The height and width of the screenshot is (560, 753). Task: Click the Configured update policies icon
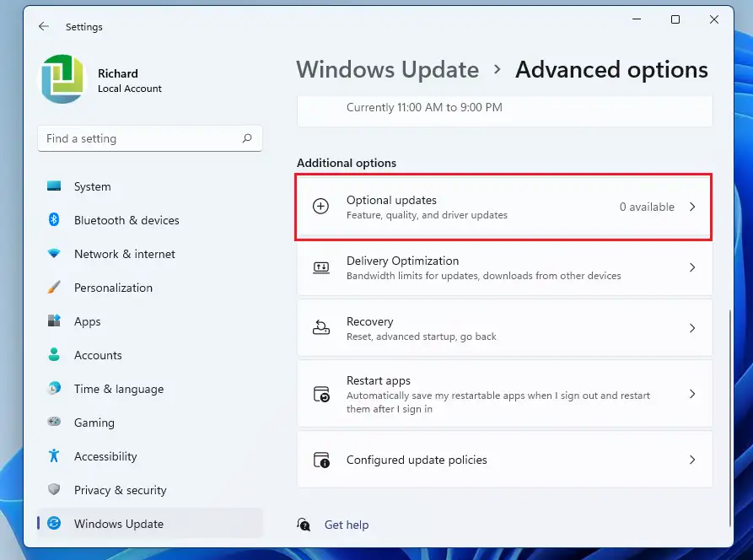[321, 460]
